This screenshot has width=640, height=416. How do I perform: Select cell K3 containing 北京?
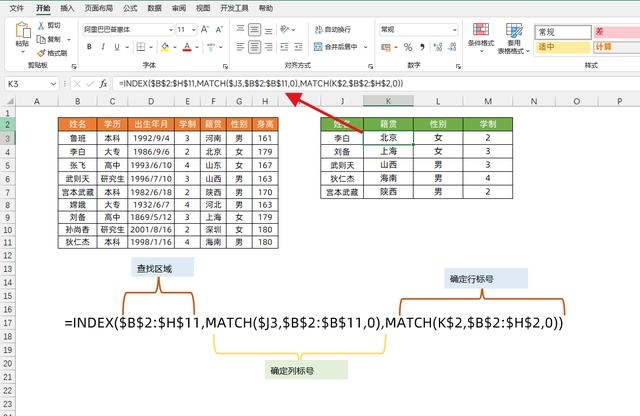tap(388, 138)
